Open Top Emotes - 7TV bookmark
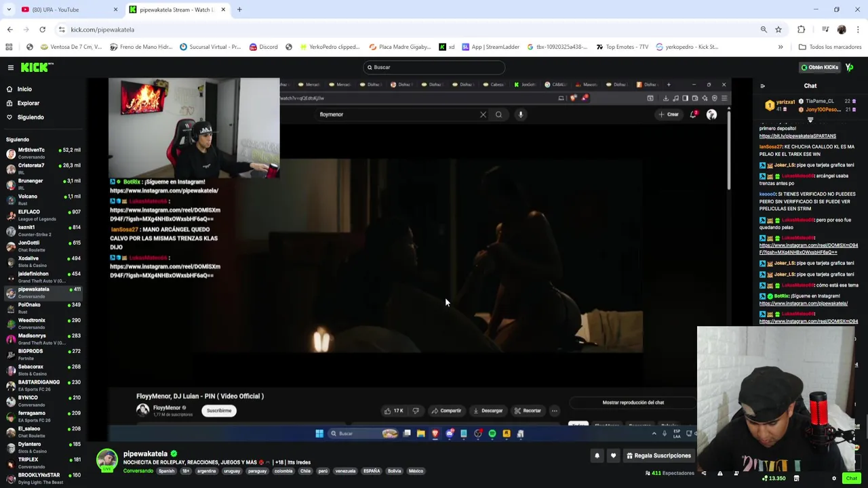Viewport: 868px width, 488px height. pyautogui.click(x=622, y=47)
